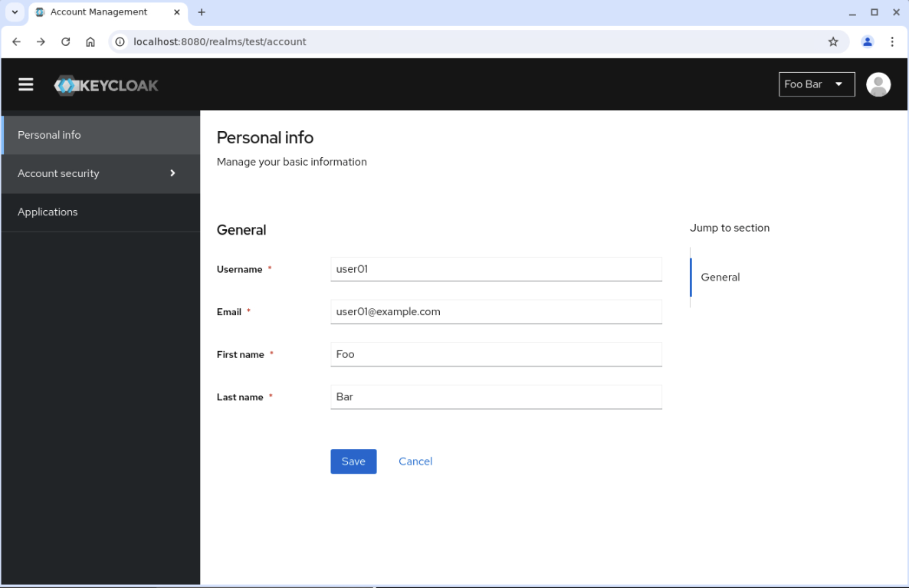Go back to previous page
Screen dimensions: 909x588
pos(16,41)
